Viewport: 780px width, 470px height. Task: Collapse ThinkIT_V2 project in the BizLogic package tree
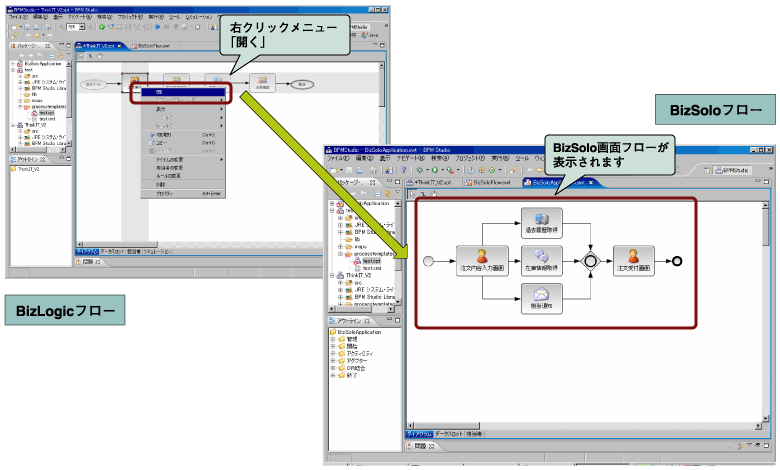pos(13,125)
